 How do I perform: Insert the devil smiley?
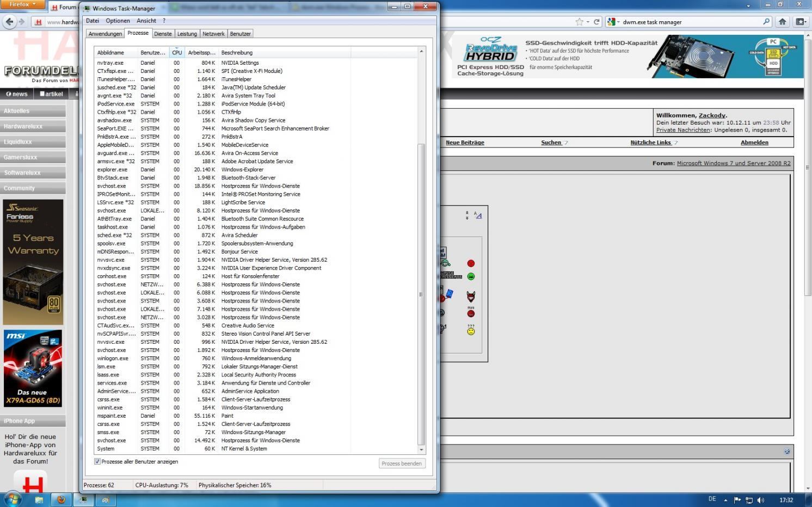click(471, 296)
